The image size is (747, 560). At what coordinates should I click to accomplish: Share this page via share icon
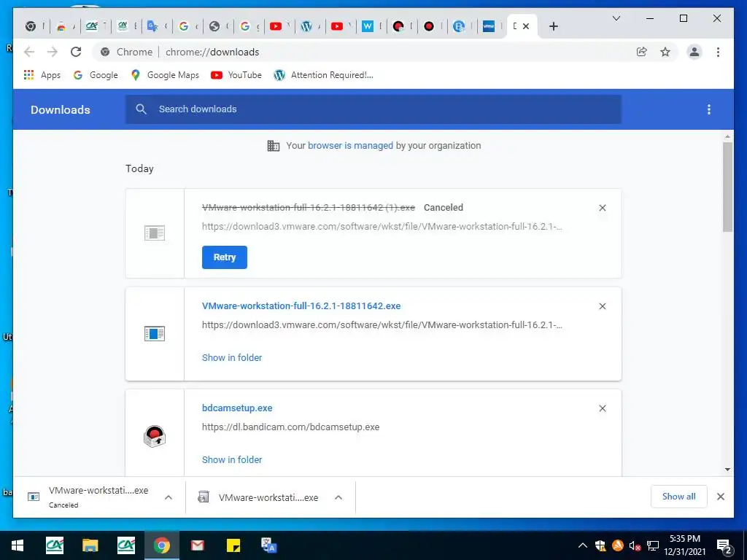(x=642, y=52)
